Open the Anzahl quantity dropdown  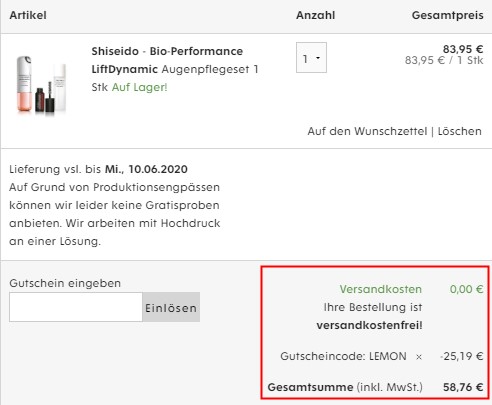pos(311,57)
